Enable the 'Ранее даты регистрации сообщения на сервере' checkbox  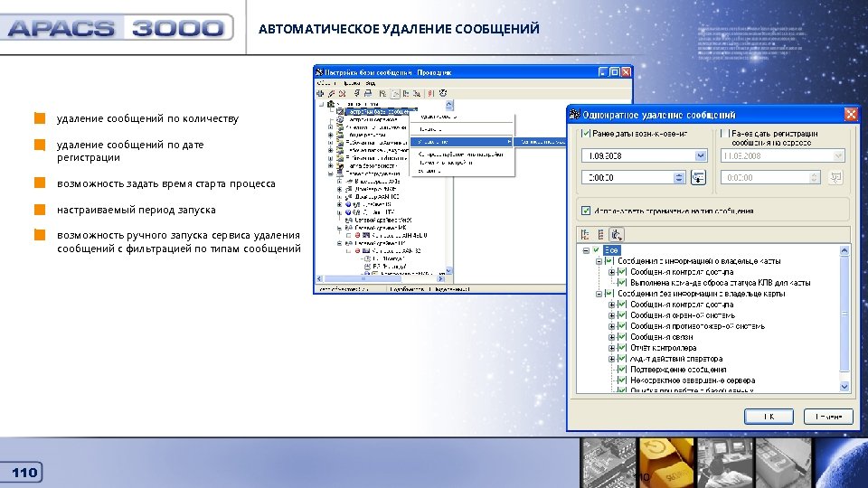click(724, 134)
